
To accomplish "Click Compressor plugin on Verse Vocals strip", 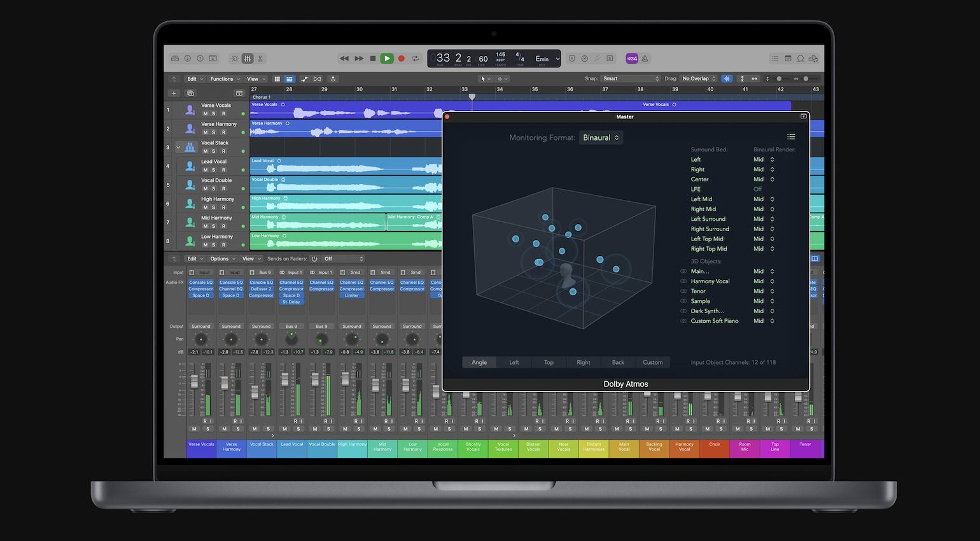I will pyautogui.click(x=200, y=289).
